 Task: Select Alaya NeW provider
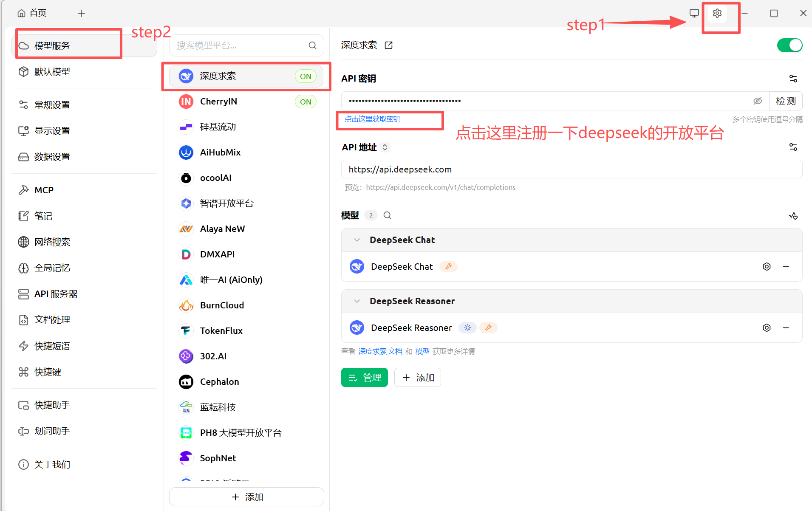point(246,229)
